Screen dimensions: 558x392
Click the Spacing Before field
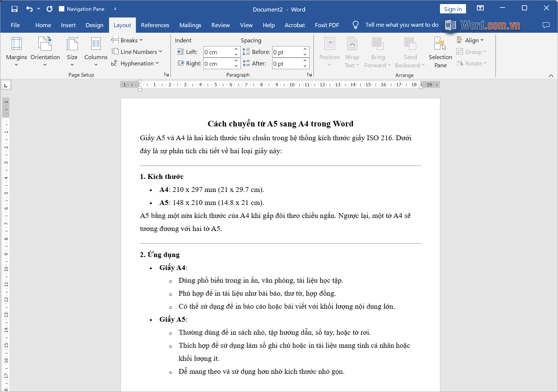pos(287,52)
